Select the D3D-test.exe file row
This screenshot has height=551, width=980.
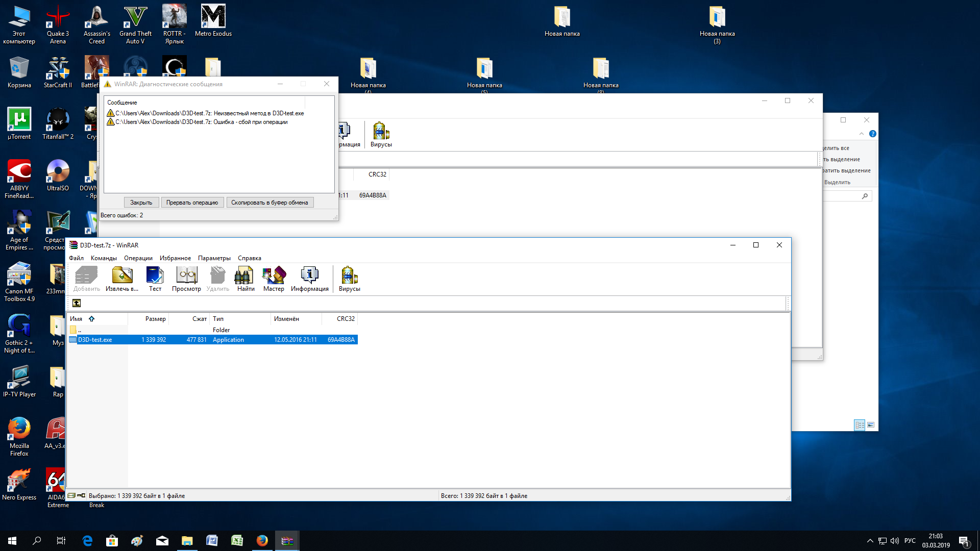[x=95, y=340]
